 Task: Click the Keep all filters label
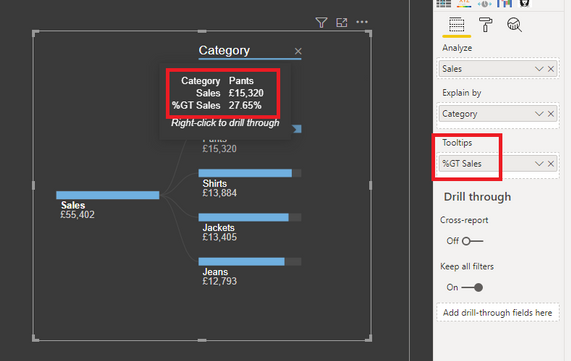click(467, 267)
